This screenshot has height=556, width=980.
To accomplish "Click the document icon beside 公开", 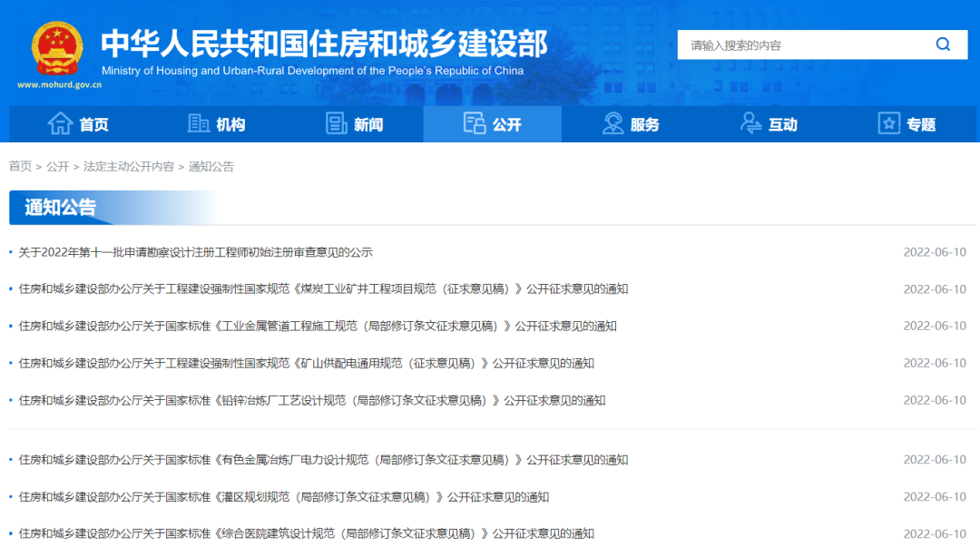I will click(474, 123).
